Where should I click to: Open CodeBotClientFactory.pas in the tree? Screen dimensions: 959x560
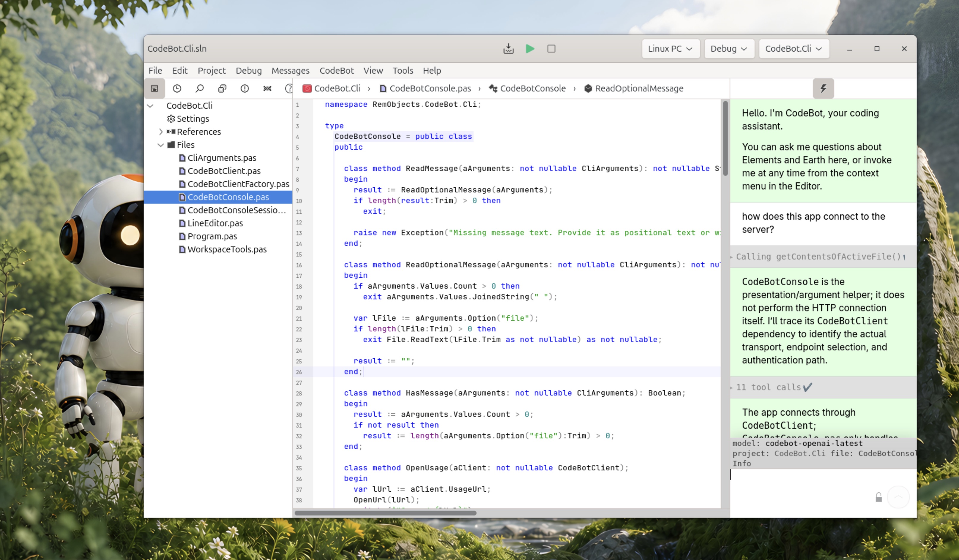click(238, 184)
